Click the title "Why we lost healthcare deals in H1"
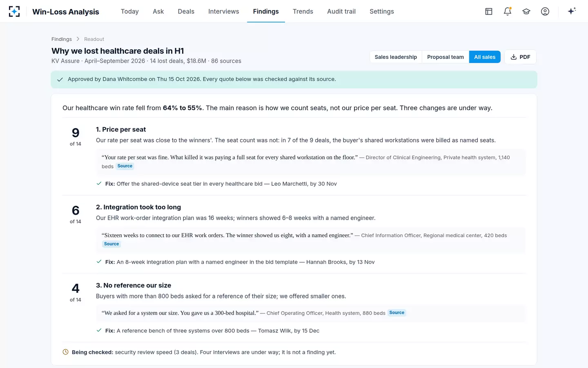 click(118, 51)
